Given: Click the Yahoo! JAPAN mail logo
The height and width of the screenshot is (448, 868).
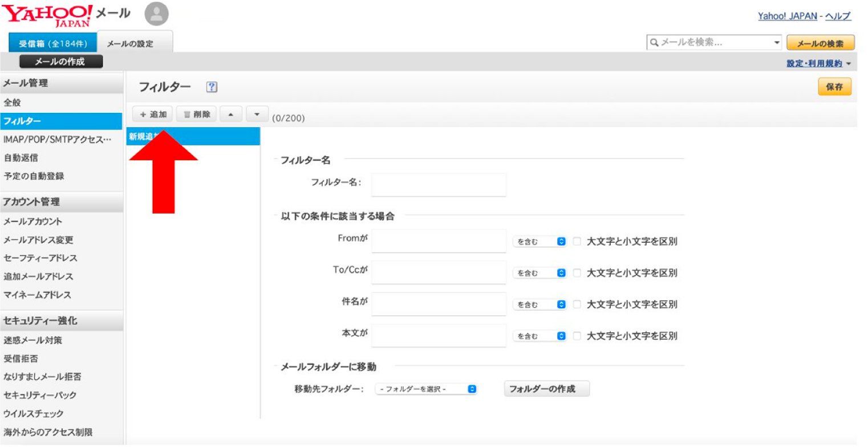Looking at the screenshot, I should point(66,15).
